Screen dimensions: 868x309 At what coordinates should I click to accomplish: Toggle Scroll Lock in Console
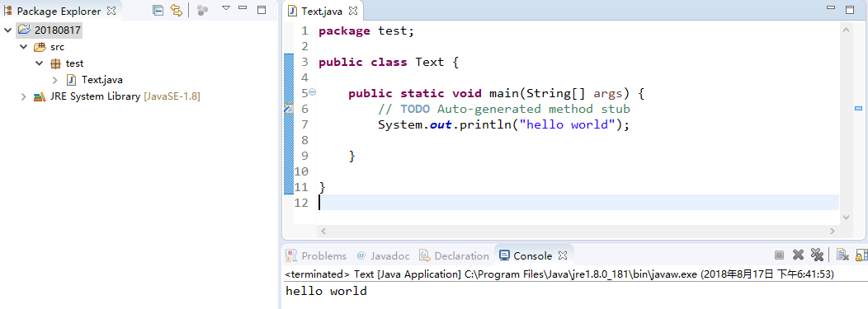(862, 255)
